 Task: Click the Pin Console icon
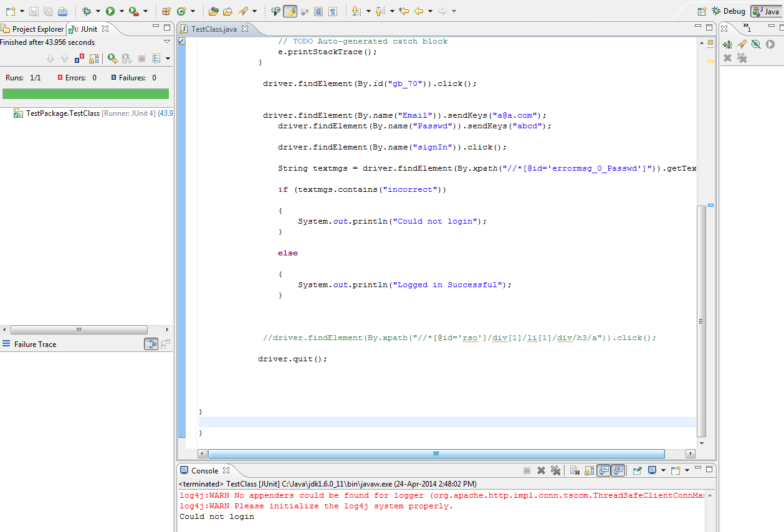point(637,471)
